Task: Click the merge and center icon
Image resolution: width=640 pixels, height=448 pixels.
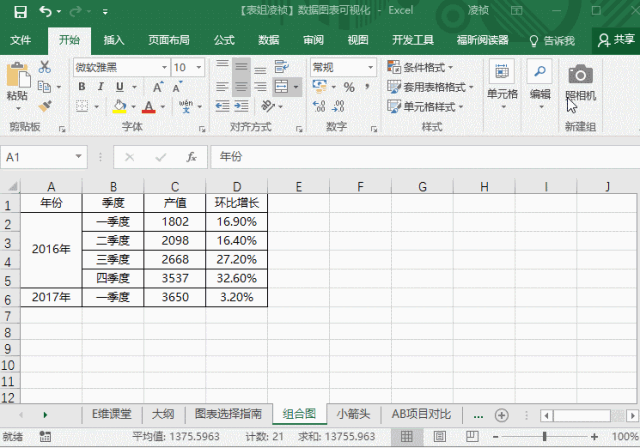Action: point(282,86)
